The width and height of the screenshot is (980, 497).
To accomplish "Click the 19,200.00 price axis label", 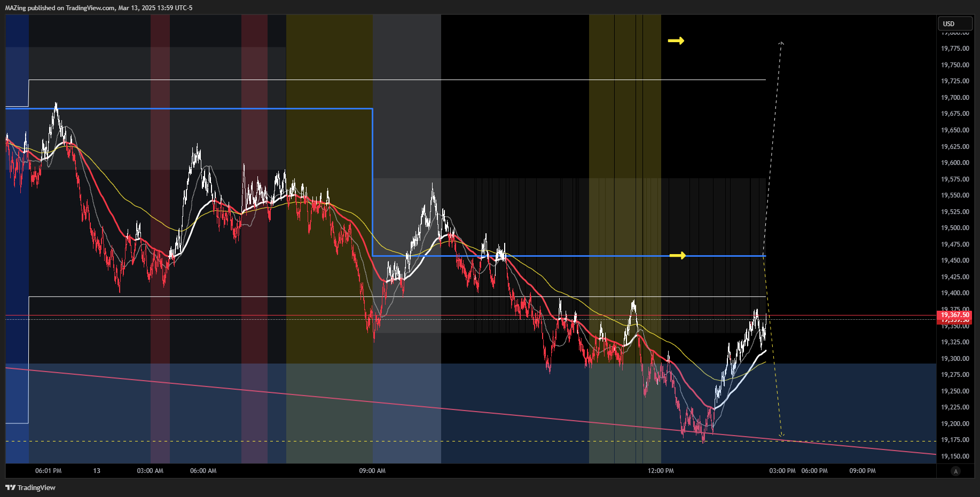I will click(x=955, y=424).
